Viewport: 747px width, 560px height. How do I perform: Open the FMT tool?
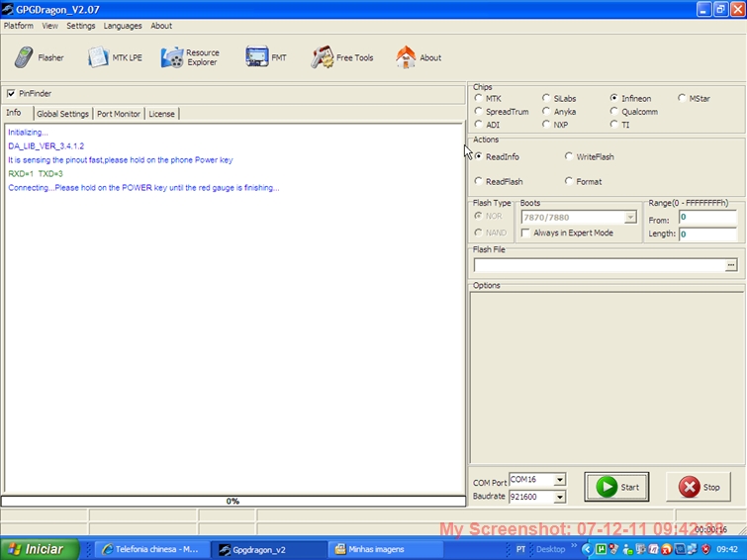[266, 57]
